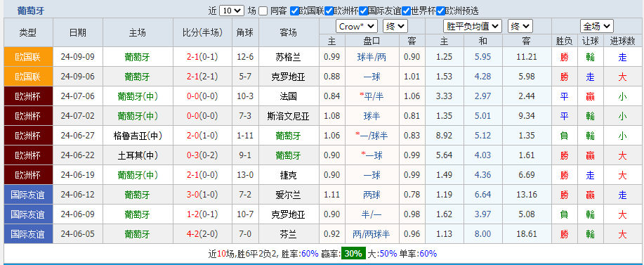The height and width of the screenshot is (265, 644).
Task: Click away odds 18.61 in 芬兰 row
Action: [x=527, y=234]
